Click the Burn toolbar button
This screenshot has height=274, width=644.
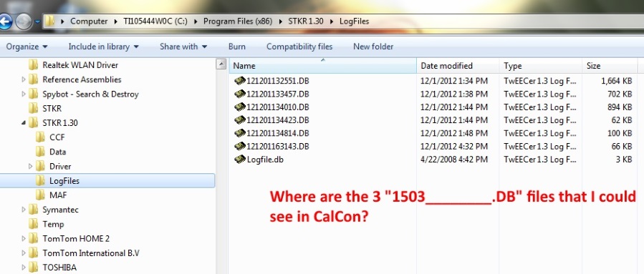pos(237,47)
